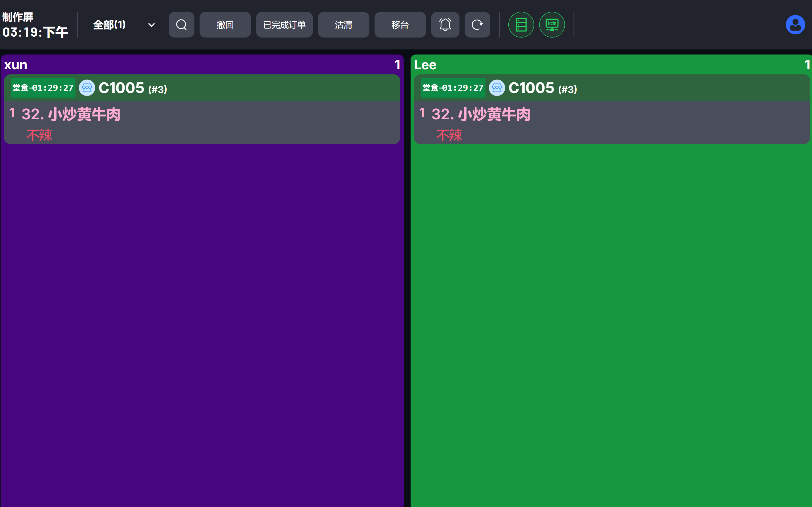Click the 03:19:下午 clock
This screenshot has height=507, width=812.
(x=35, y=33)
